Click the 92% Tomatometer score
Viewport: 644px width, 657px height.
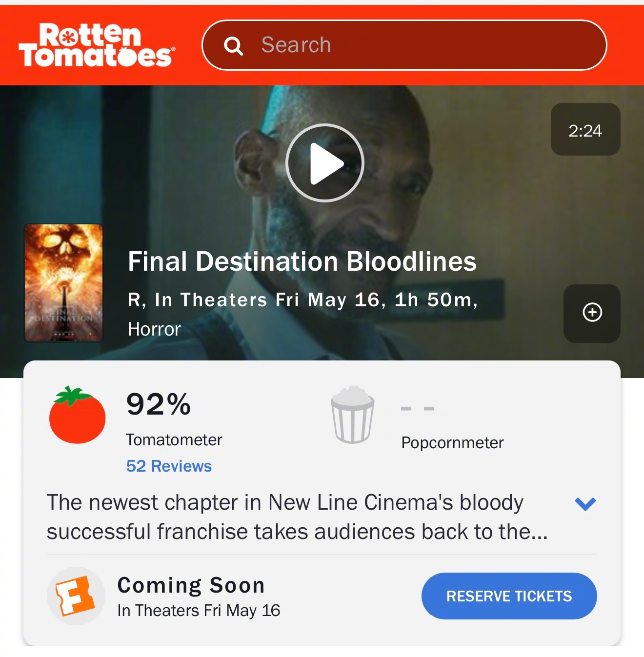click(x=158, y=404)
